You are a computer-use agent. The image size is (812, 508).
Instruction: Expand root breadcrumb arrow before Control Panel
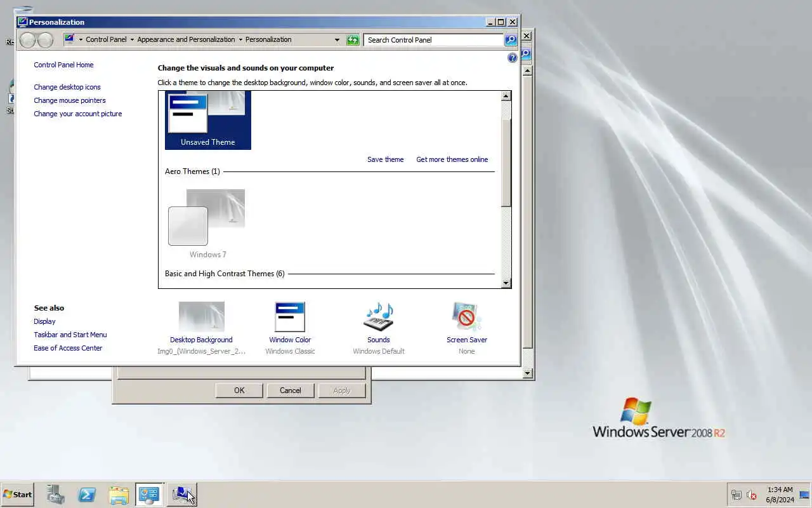pos(81,39)
